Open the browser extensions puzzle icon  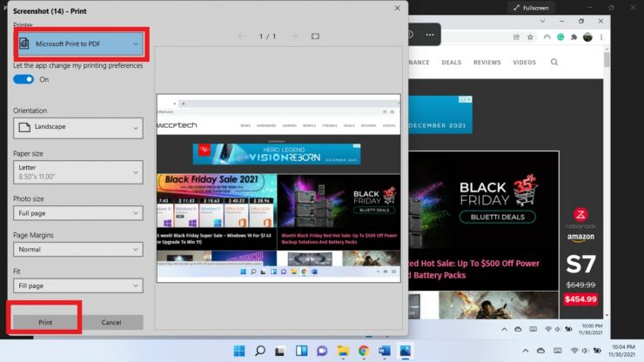tap(574, 37)
